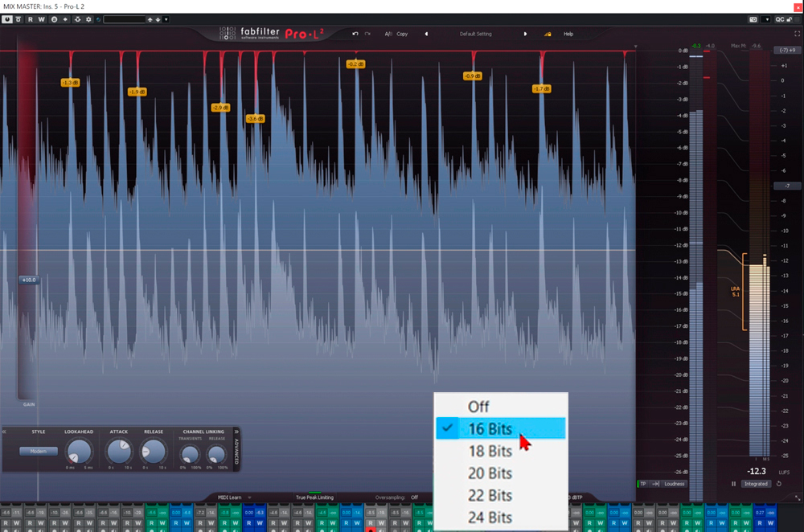The width and height of the screenshot is (804, 532).
Task: Click the undo arrow in plugin header
Action: coord(355,34)
